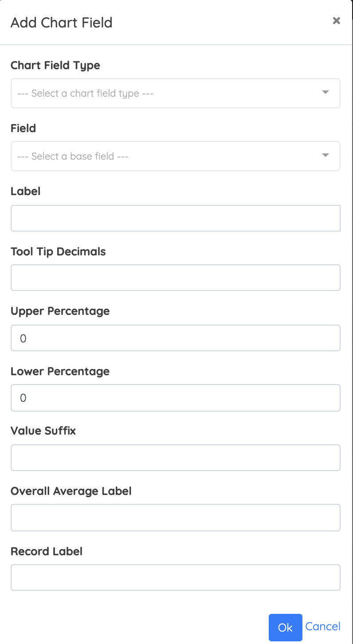Focus the Record Label input
The height and width of the screenshot is (644, 353).
(x=176, y=577)
